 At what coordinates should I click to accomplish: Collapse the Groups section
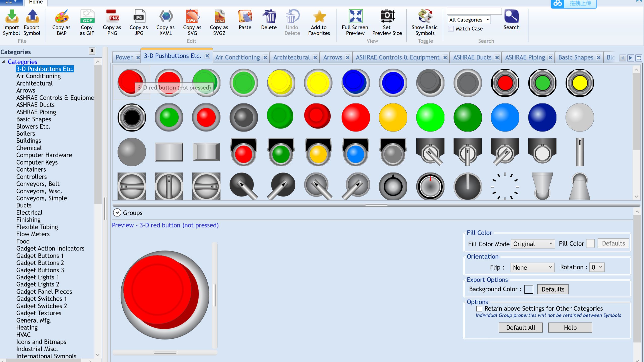tap(117, 213)
